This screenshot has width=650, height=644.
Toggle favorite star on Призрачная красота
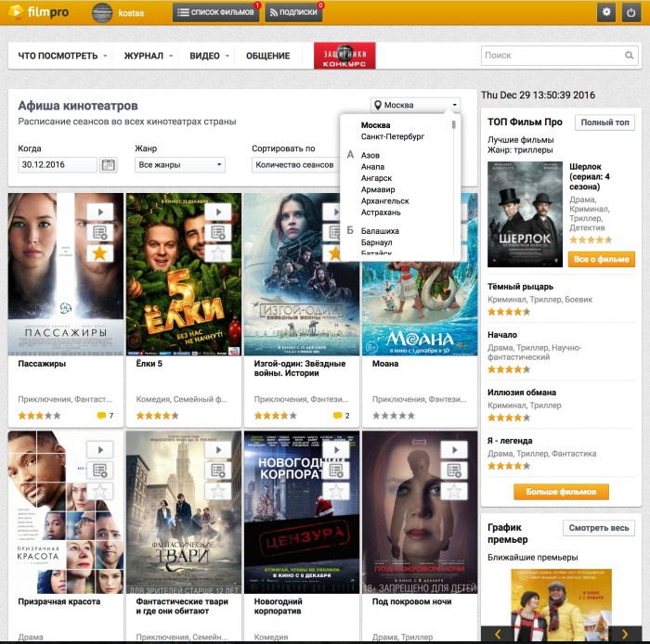tap(100, 491)
